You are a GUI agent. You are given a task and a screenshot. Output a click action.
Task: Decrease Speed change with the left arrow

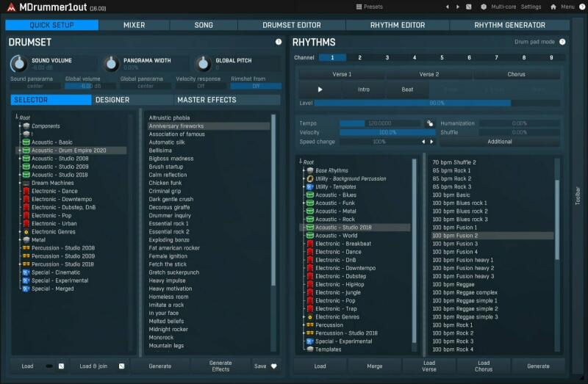click(423, 142)
